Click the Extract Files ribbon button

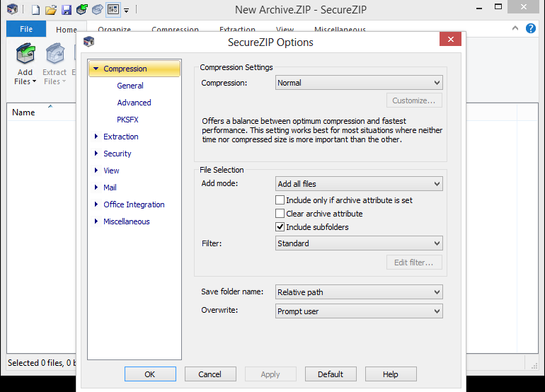click(54, 64)
